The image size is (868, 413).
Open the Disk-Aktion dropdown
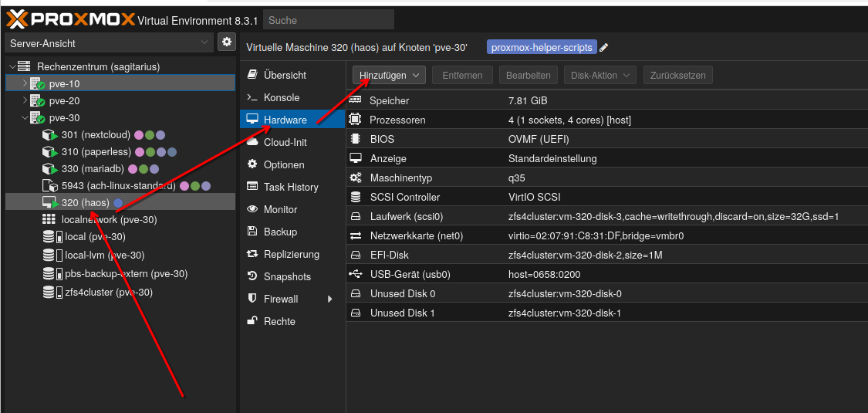(600, 76)
